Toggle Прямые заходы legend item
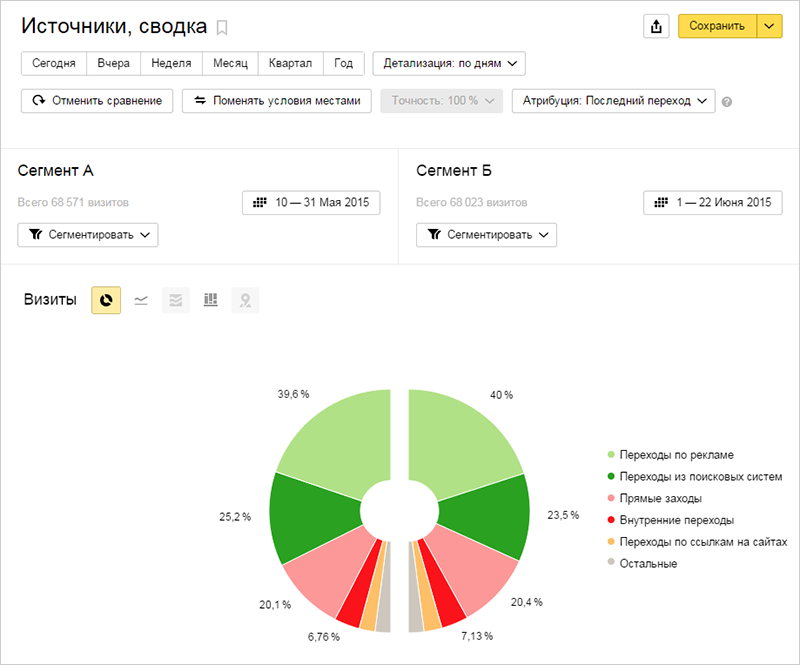The image size is (800, 665). [x=655, y=498]
